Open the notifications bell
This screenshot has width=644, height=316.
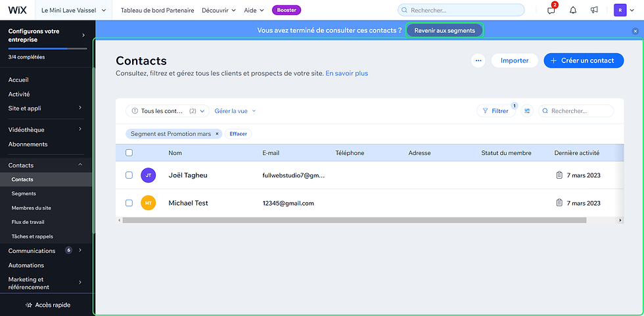[x=573, y=11]
